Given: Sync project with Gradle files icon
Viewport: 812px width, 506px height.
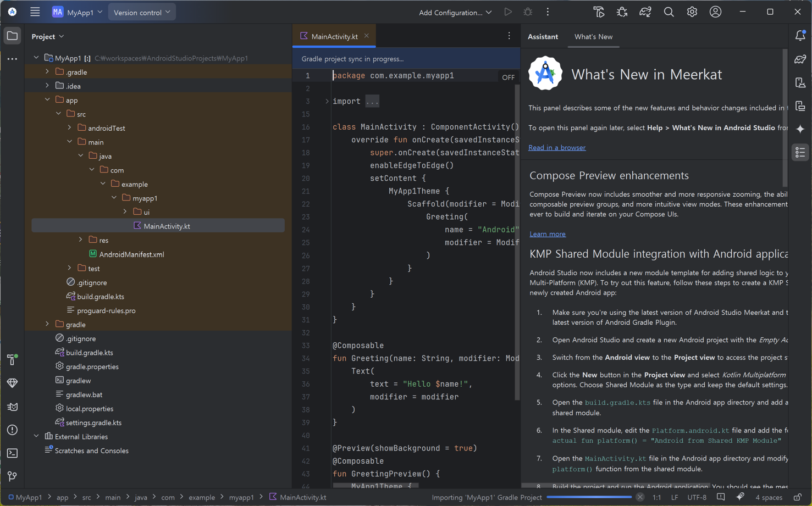Looking at the screenshot, I should pos(645,12).
